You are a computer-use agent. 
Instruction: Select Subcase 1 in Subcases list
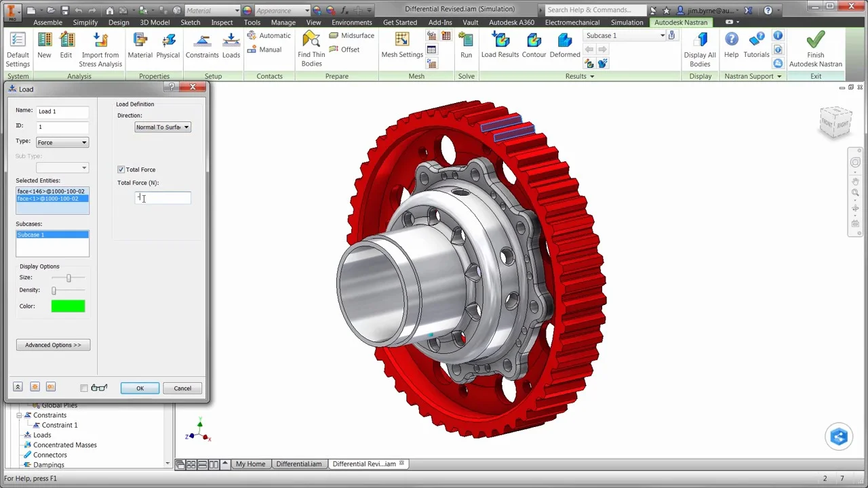tap(52, 235)
